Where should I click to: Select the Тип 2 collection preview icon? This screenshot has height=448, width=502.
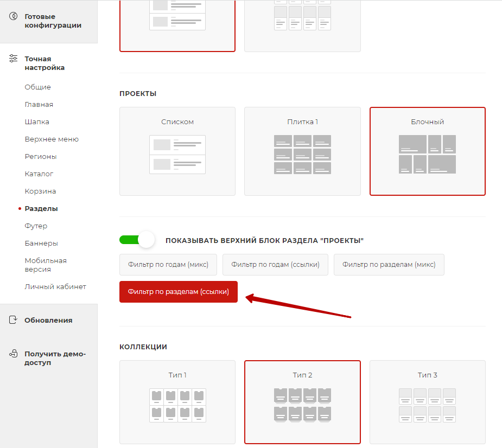[x=302, y=406]
